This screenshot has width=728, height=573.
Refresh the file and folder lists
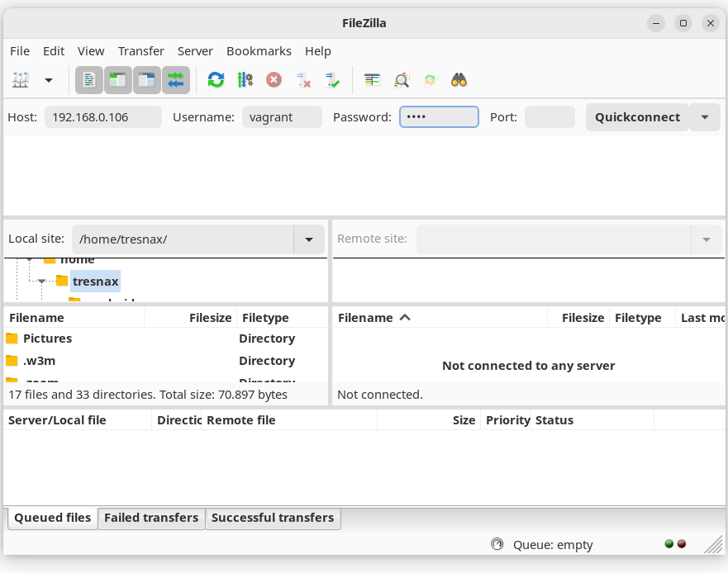tap(216, 80)
